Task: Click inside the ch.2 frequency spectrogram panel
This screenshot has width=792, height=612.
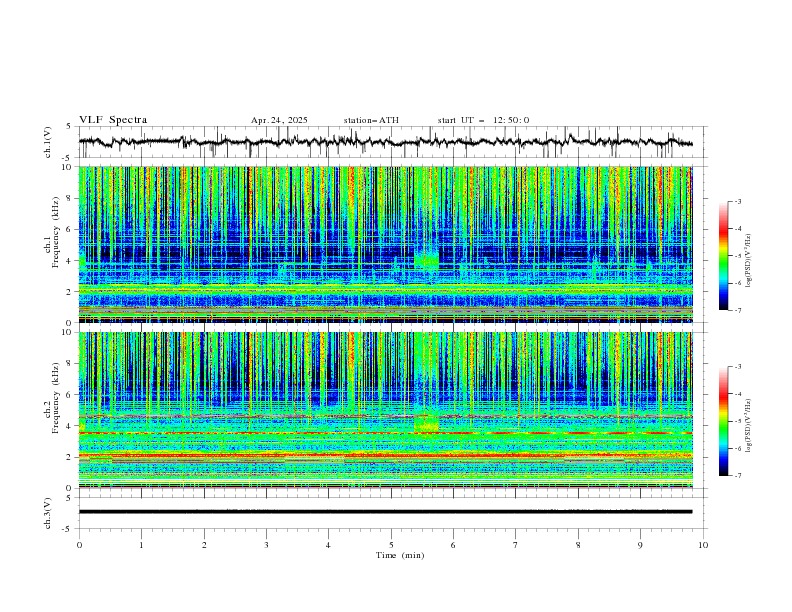Action: pos(386,410)
